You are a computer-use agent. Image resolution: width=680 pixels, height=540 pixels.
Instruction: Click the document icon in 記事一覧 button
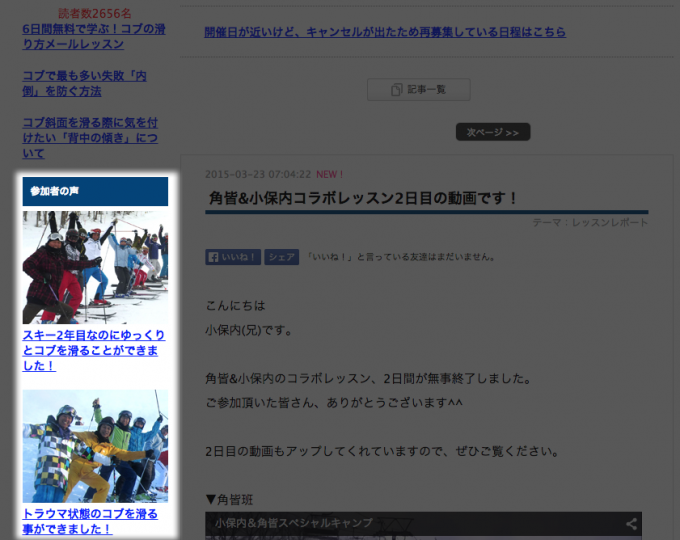click(396, 90)
